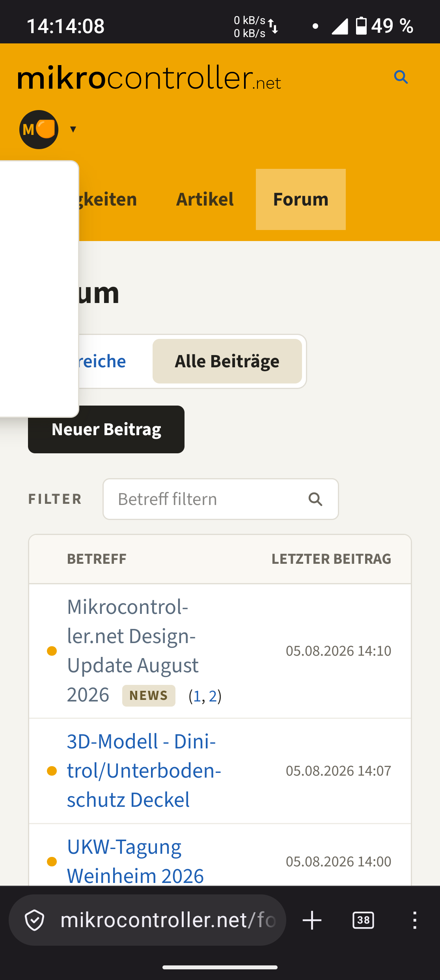
Task: Open the UKW-Tagung Weinheim 2026 thread
Action: tap(136, 861)
